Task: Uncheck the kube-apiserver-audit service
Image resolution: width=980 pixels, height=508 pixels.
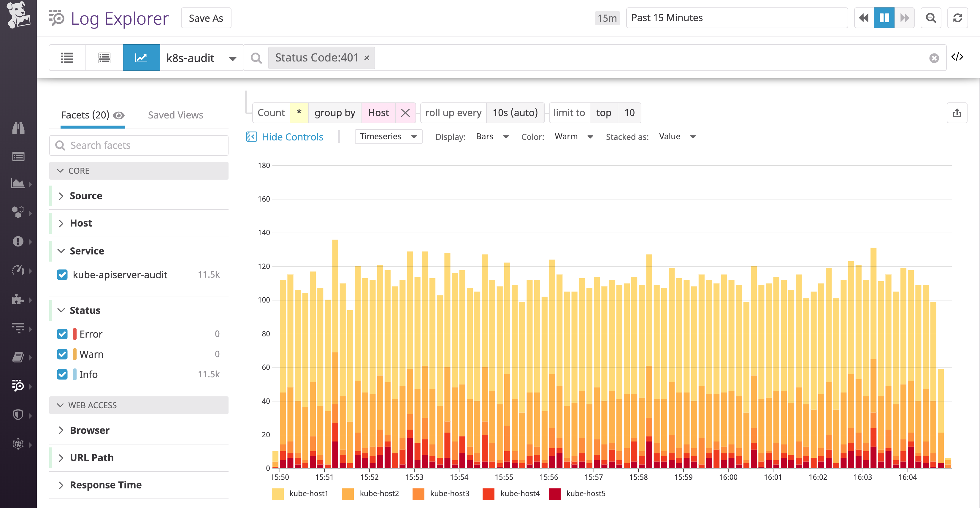Action: point(62,274)
